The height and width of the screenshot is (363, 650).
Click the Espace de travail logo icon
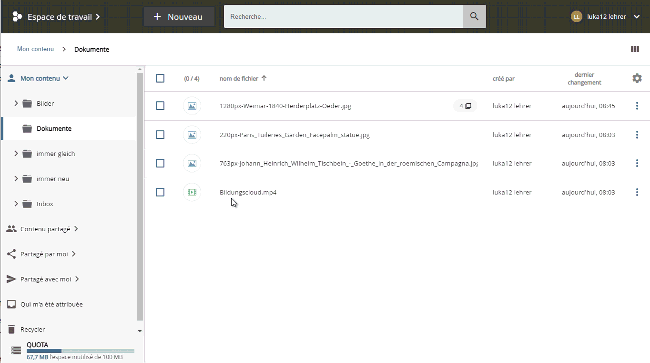tap(17, 17)
